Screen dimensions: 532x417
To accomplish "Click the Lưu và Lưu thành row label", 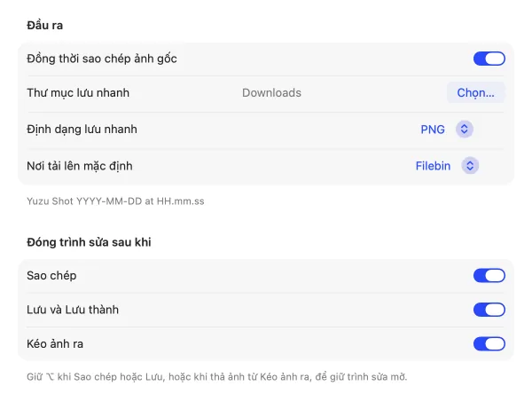I will coord(73,310).
